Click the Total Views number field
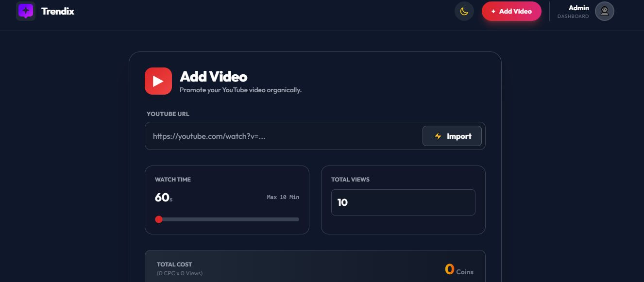644x282 pixels. point(403,202)
